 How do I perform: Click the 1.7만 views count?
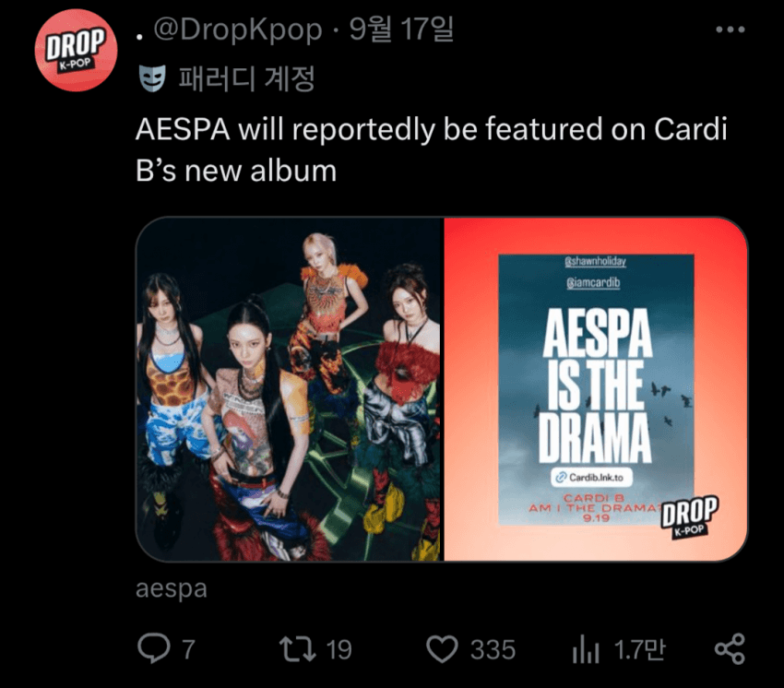[x=639, y=649]
